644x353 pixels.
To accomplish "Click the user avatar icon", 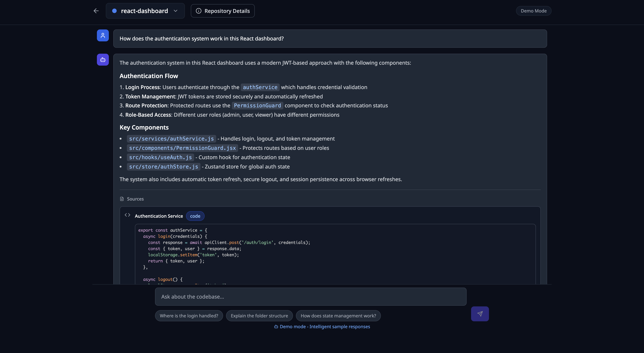I will point(103,35).
